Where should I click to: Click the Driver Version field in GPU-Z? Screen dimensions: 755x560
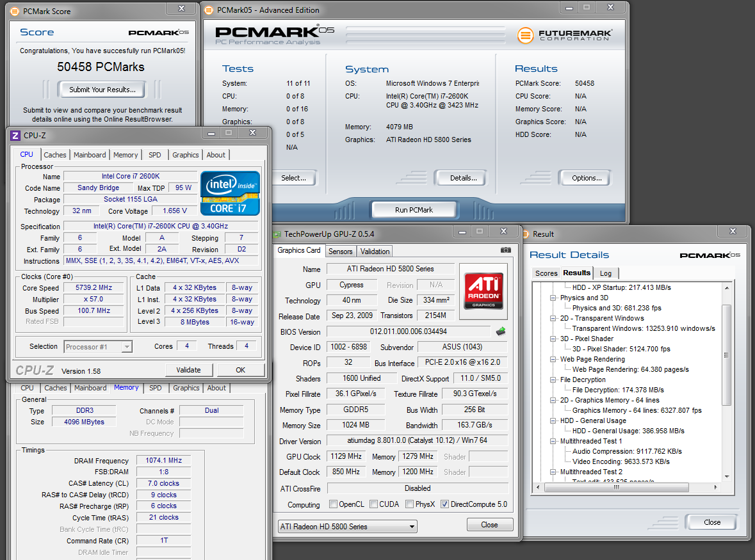tap(417, 440)
